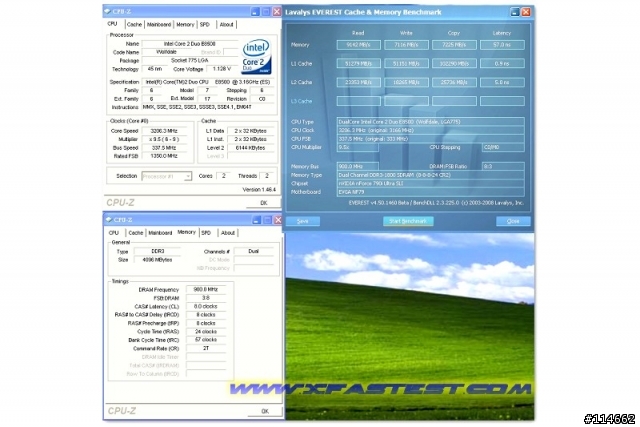
Task: Click the Level 2 cache value '6144 KBytes'
Action: point(250,148)
